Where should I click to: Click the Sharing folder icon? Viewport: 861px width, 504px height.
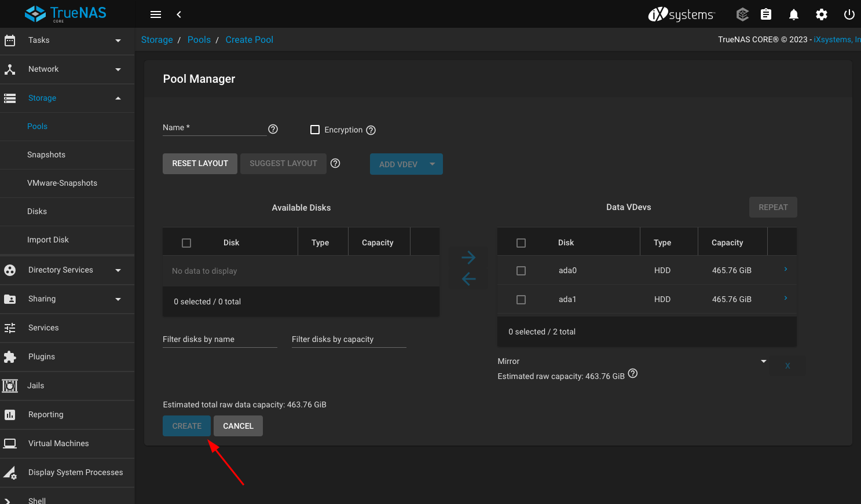click(x=10, y=299)
